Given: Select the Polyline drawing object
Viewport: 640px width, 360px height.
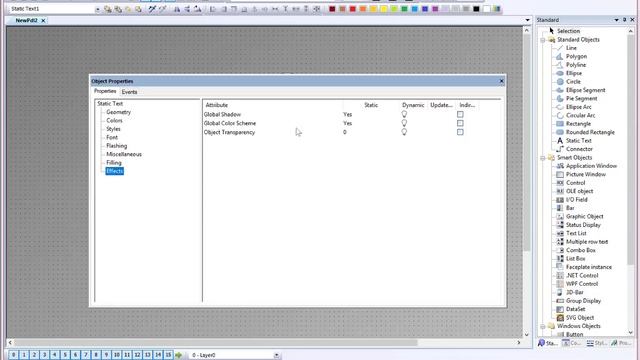Looking at the screenshot, I should point(576,65).
